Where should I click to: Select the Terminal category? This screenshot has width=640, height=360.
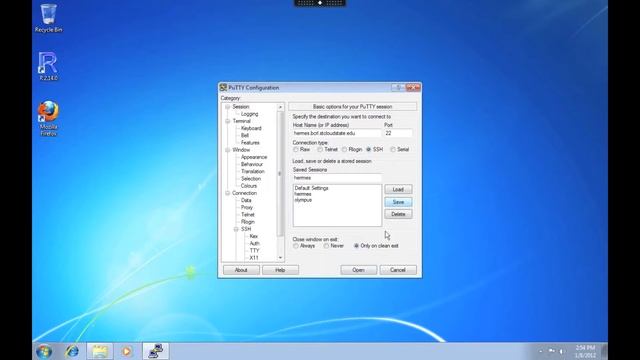[x=242, y=121]
